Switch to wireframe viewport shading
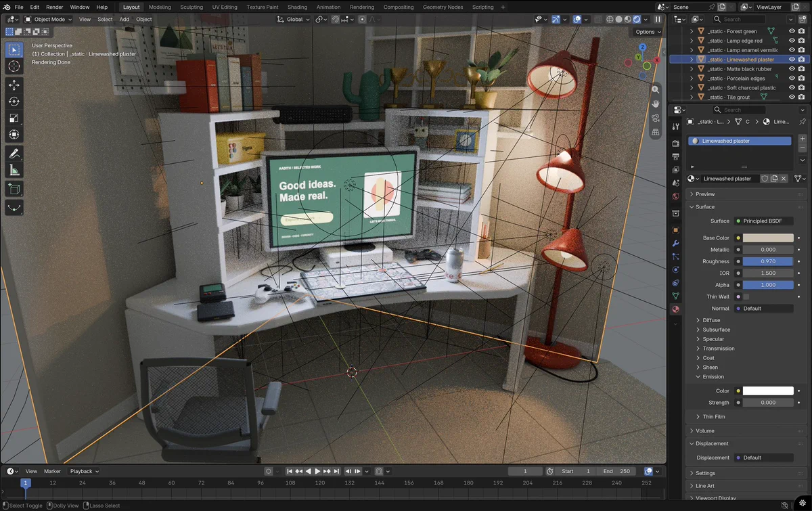 (x=609, y=20)
